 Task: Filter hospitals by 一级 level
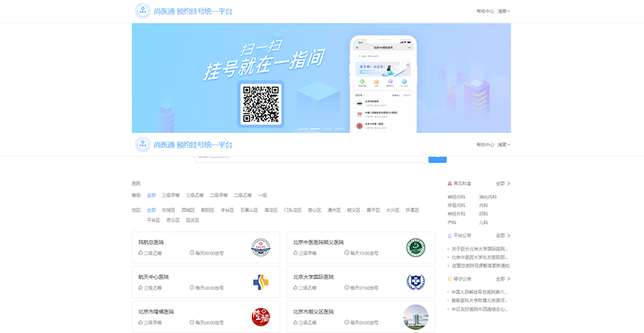click(263, 196)
